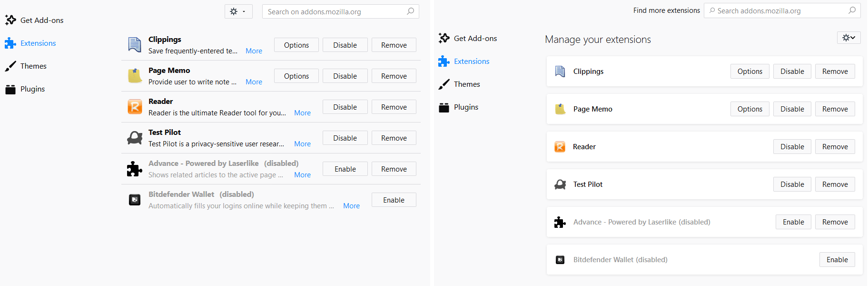Click the Plugins icon in right panel
This screenshot has width=868, height=286.
coord(444,107)
